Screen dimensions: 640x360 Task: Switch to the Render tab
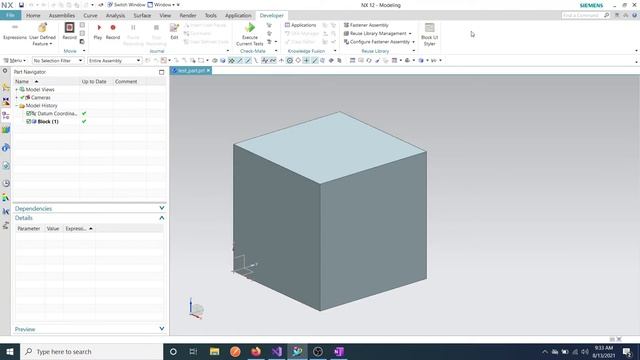click(x=188, y=16)
